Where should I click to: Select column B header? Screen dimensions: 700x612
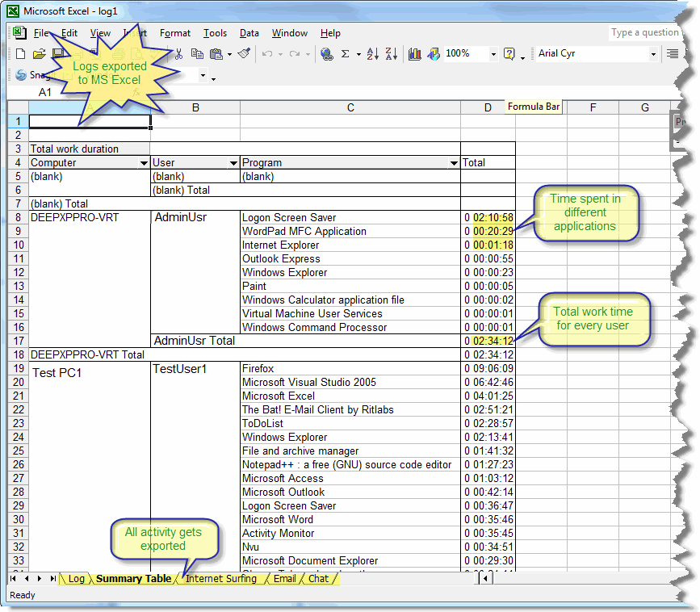coord(195,107)
